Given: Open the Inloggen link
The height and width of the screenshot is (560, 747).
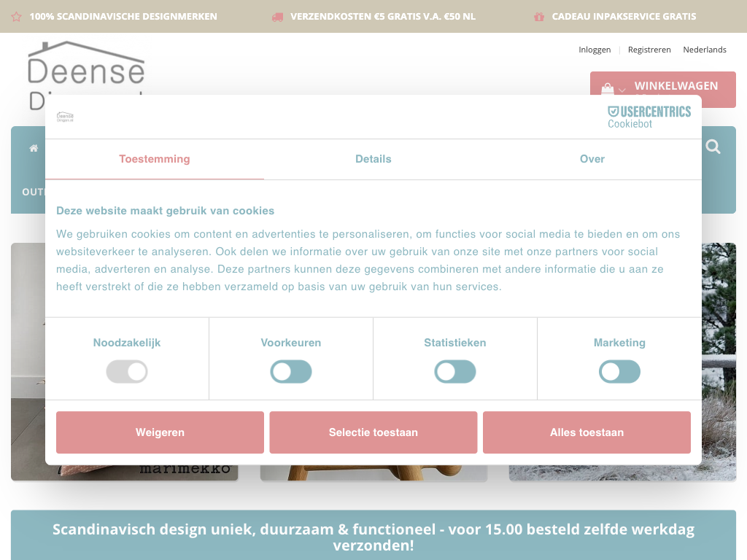Looking at the screenshot, I should click(x=595, y=50).
